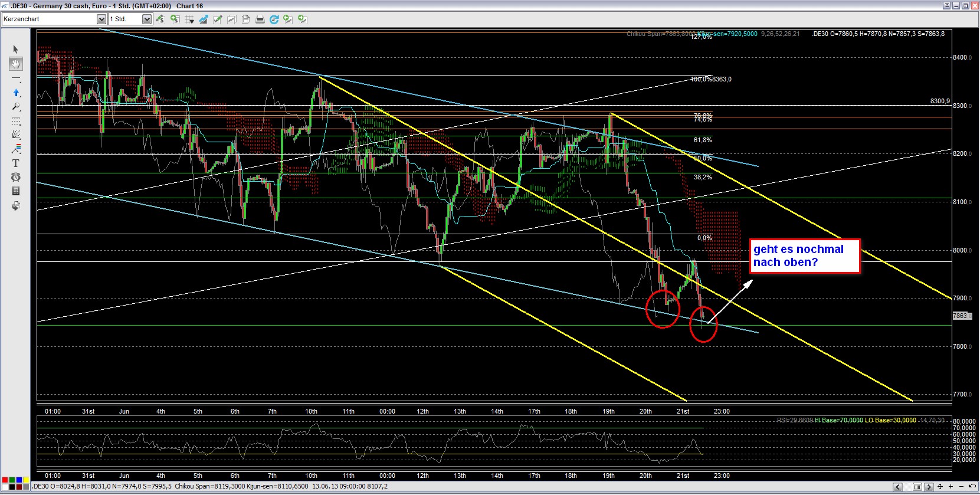Expand the 1 Std. timeframe dropdown

pos(147,19)
